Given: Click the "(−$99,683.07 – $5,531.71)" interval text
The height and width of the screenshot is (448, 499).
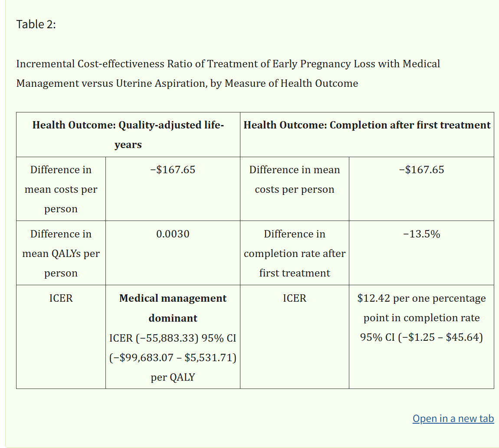Looking at the screenshot, I should 173,358.
